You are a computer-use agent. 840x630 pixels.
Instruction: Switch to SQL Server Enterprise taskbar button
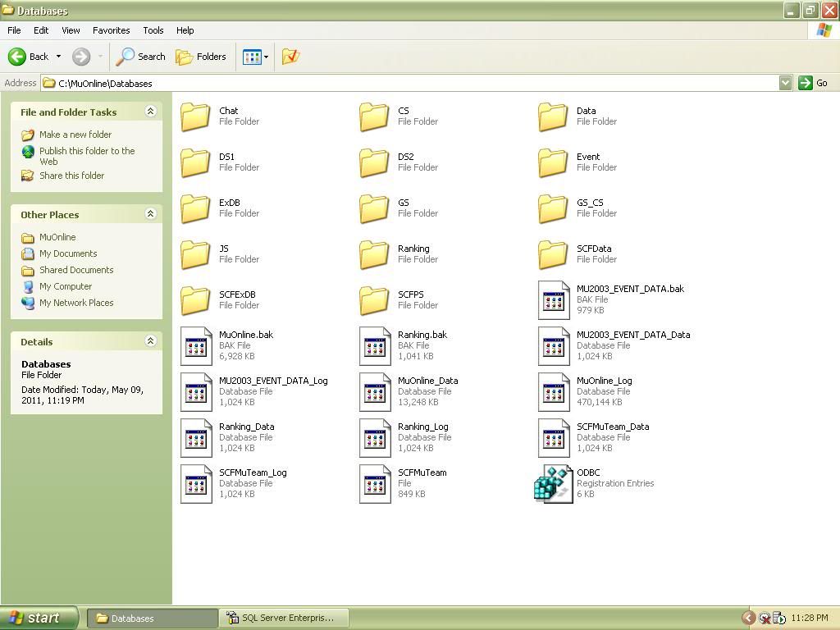pos(284,618)
